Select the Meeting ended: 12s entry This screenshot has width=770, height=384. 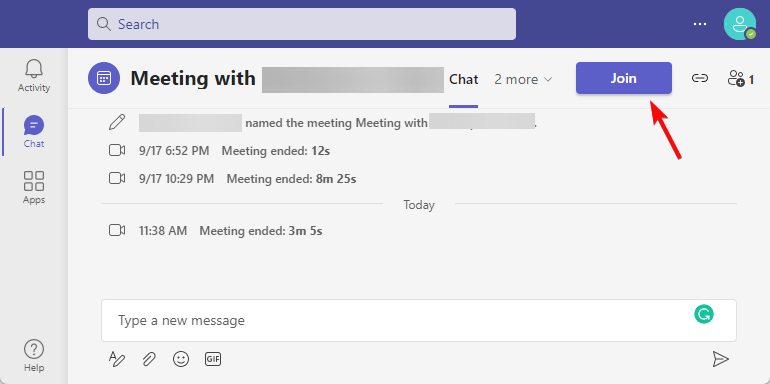275,151
